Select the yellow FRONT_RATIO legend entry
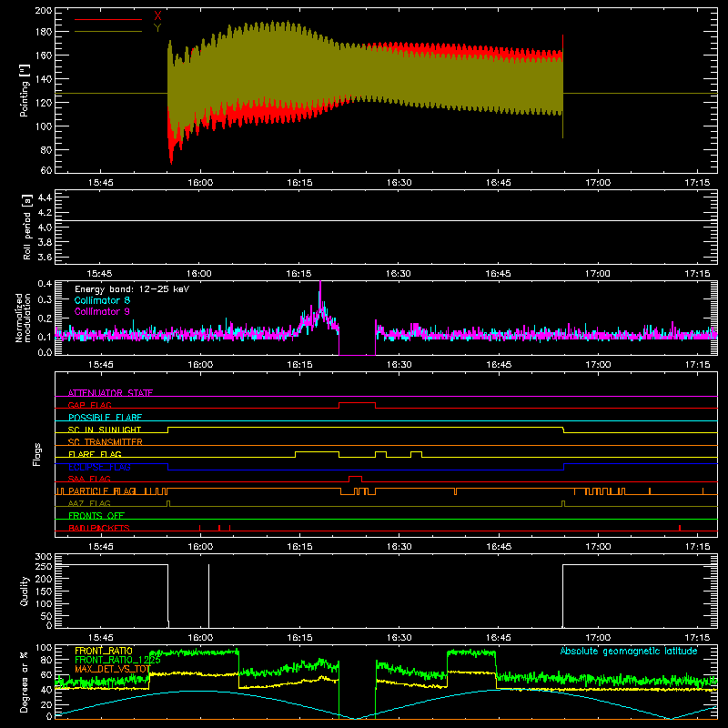The height and width of the screenshot is (728, 728). pyautogui.click(x=104, y=651)
